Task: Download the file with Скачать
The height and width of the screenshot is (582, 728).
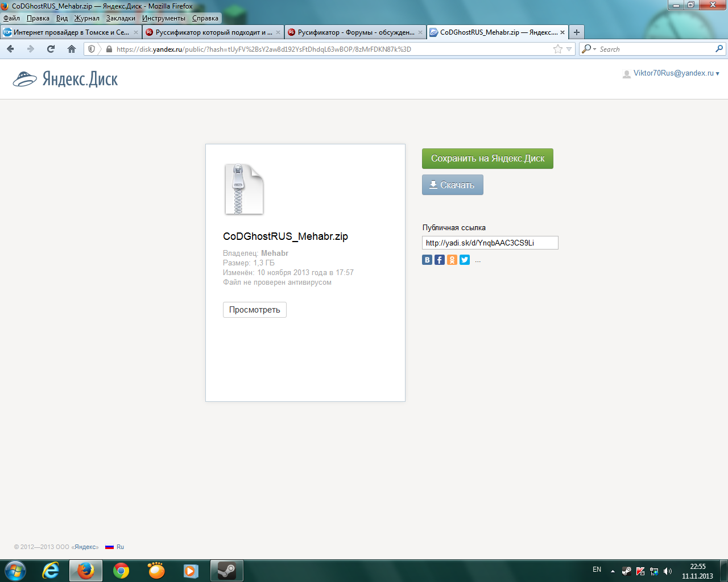Action: pyautogui.click(x=453, y=185)
